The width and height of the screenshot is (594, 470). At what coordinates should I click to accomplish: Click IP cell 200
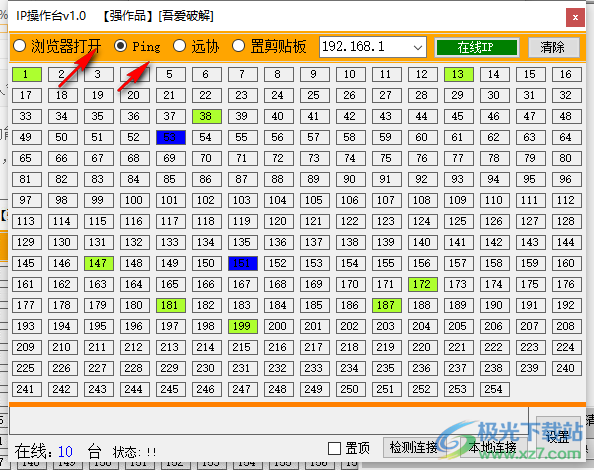pos(279,326)
